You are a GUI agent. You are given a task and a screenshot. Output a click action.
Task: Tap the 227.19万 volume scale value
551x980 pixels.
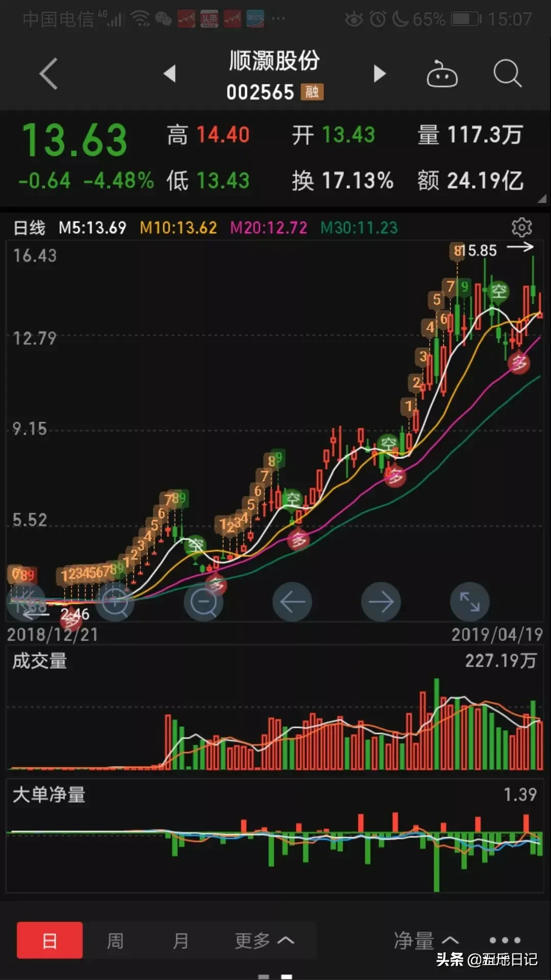[500, 660]
